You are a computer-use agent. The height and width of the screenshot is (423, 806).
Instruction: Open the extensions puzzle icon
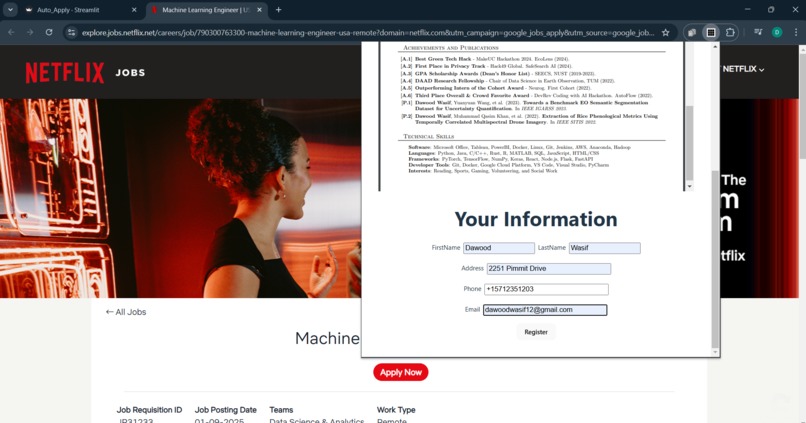pos(730,32)
